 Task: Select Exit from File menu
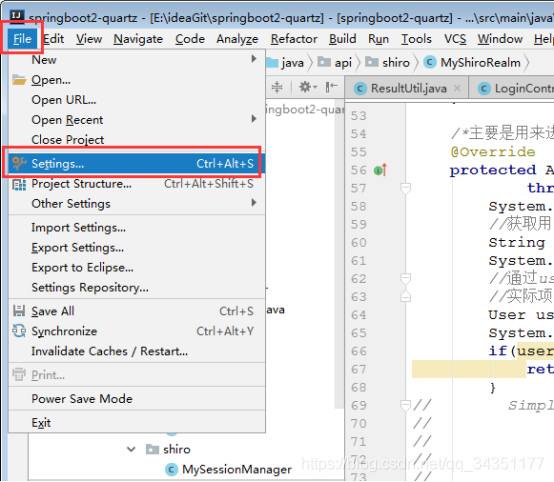click(137, 423)
